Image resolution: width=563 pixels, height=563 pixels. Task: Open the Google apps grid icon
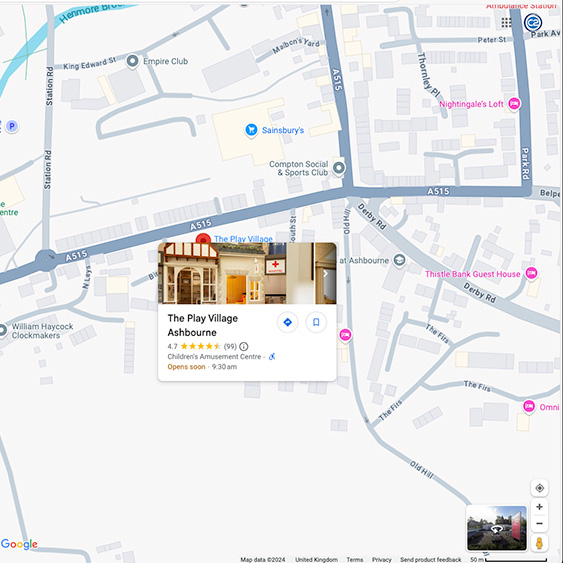coord(506,23)
